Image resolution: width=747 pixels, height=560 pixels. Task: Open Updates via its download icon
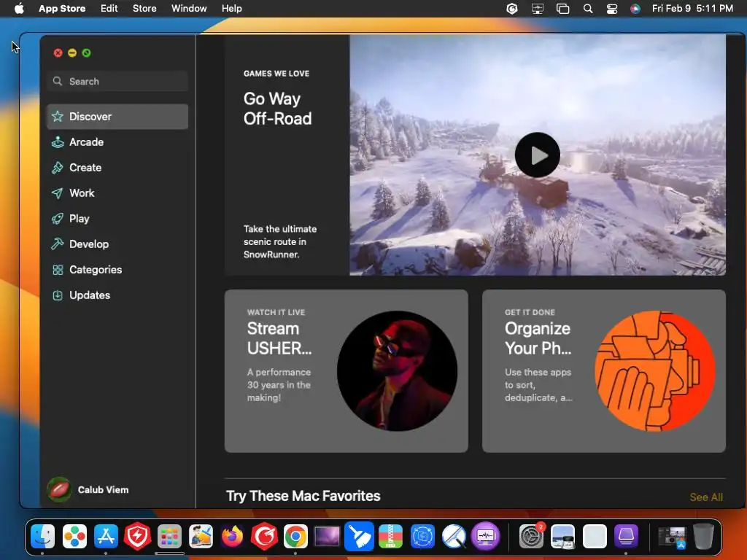coord(58,295)
